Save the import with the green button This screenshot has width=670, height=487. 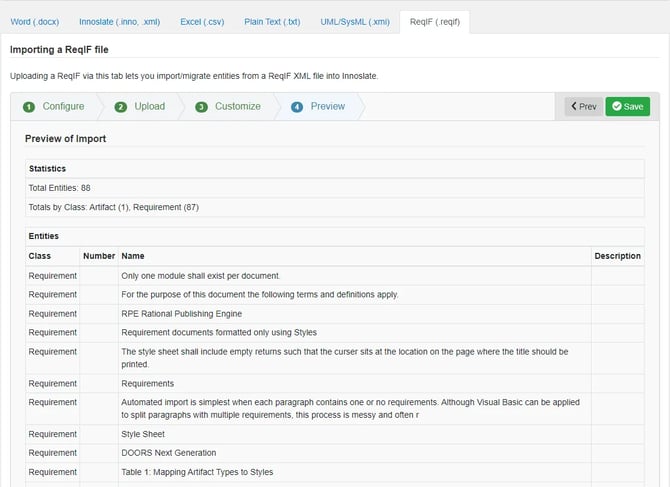click(x=628, y=106)
